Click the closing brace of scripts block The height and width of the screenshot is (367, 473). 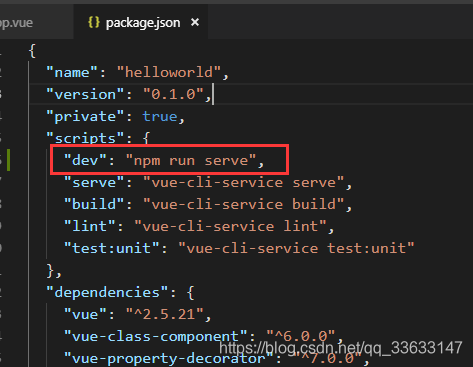(50, 270)
